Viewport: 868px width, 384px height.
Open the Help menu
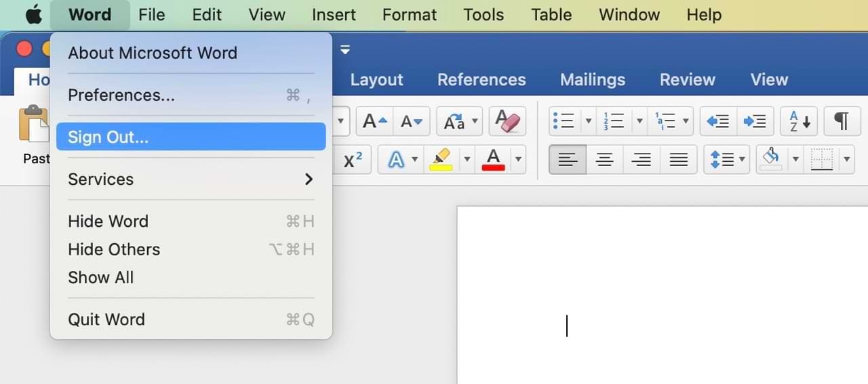pos(704,15)
